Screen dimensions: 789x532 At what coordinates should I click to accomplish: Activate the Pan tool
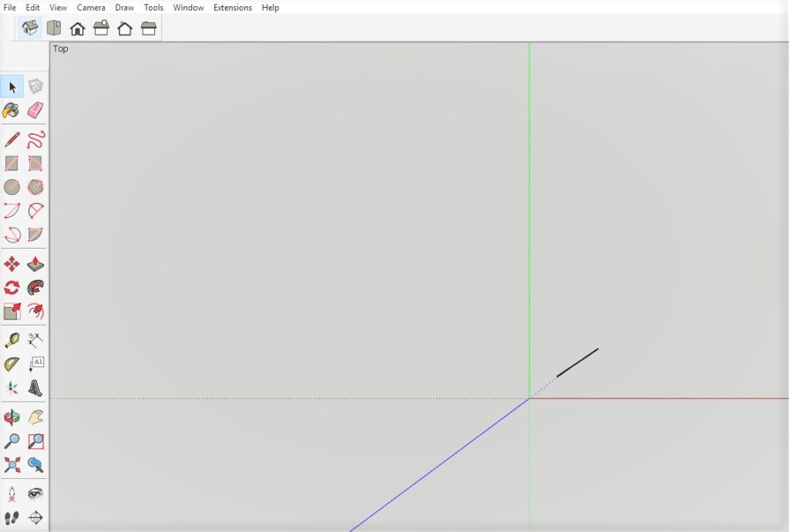35,416
